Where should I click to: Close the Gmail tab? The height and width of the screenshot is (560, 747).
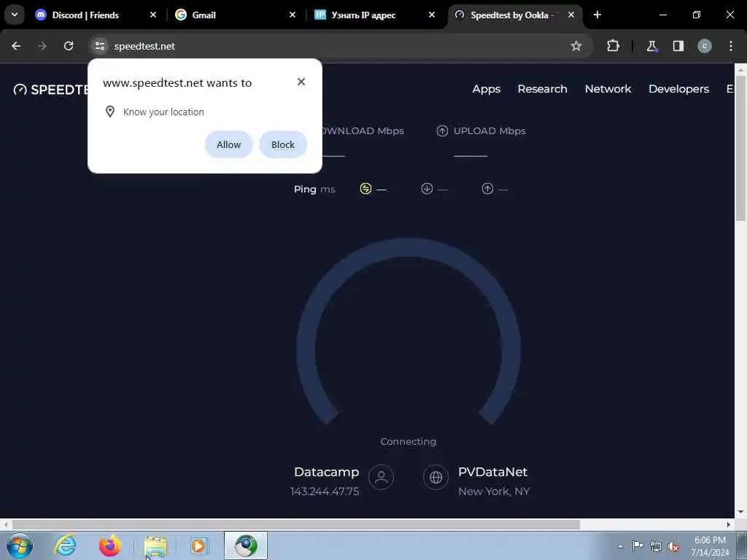[293, 15]
